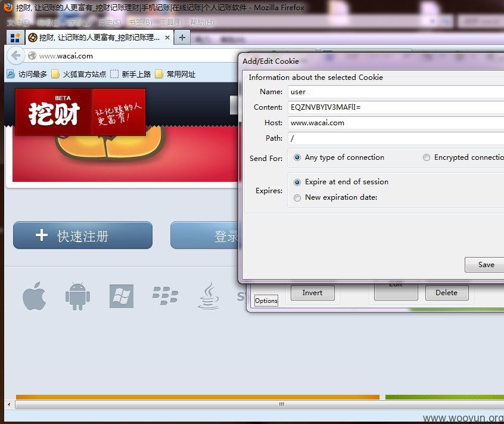The height and width of the screenshot is (424, 504).
Task: Open the 编辑 menu
Action: click(48, 23)
